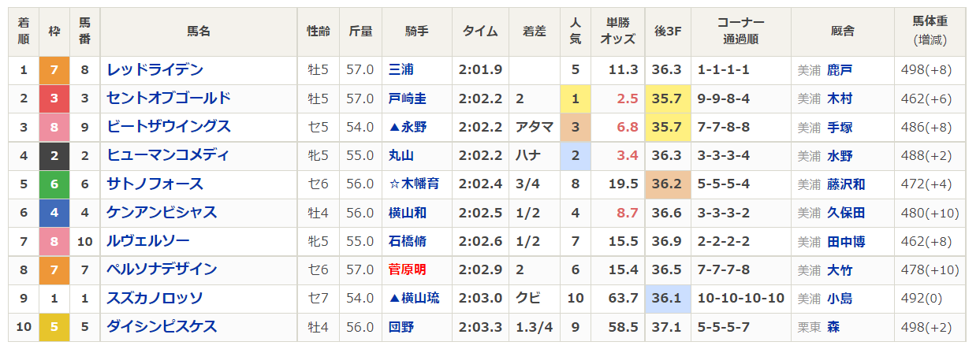Open jockey 三浦 profile
980x353 pixels.
coord(401,70)
